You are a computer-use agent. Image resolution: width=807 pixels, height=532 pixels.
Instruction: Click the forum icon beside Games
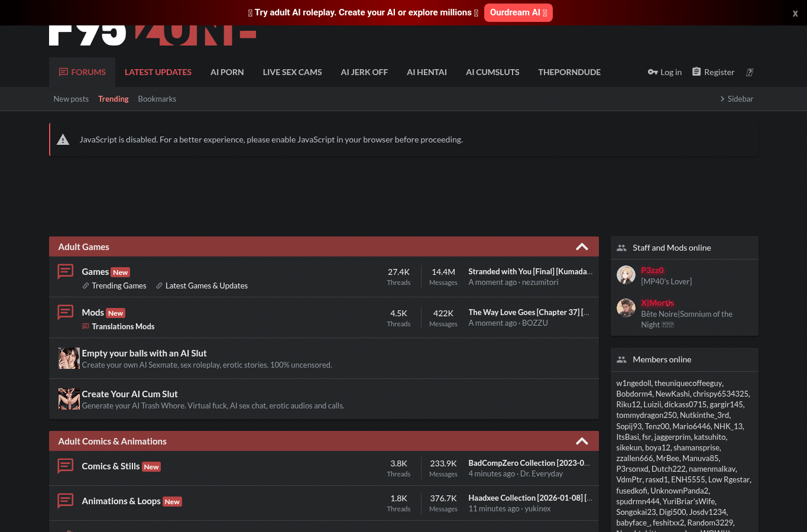pyautogui.click(x=66, y=271)
